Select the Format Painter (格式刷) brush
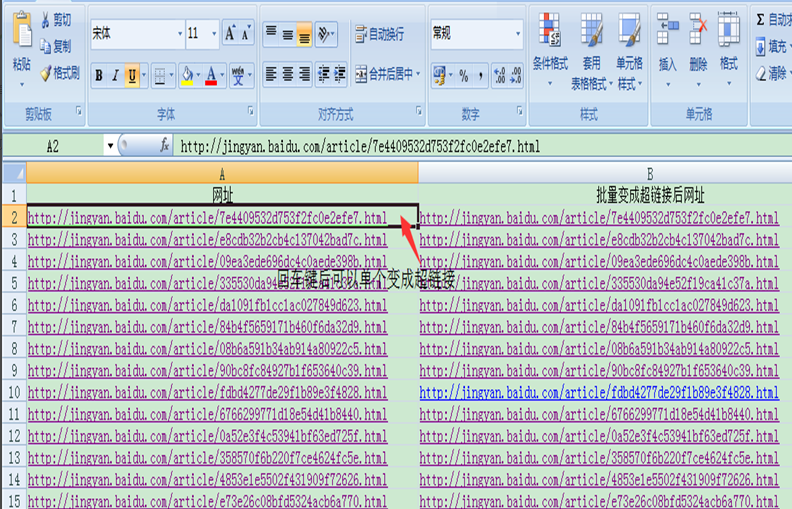Viewport: 792px width, 509px height. click(46, 74)
